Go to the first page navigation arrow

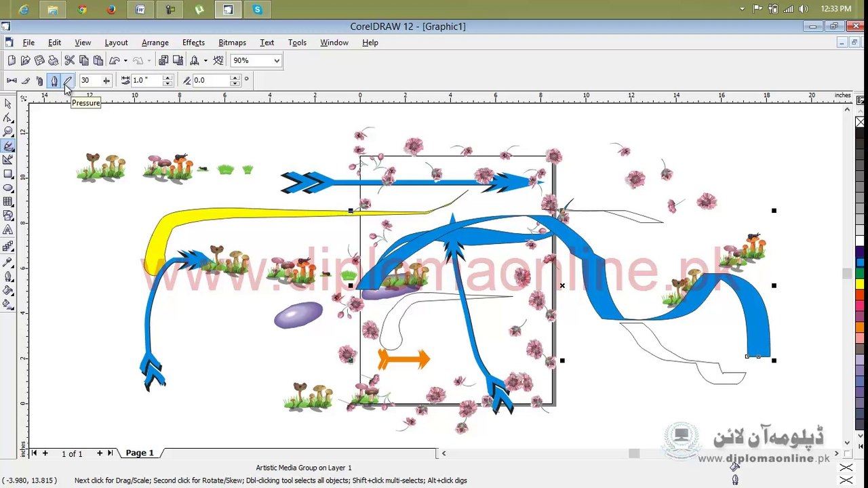click(34, 453)
